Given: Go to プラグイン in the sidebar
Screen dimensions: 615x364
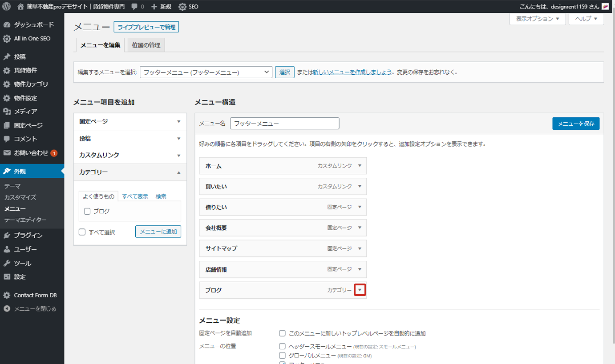Looking at the screenshot, I should [x=28, y=236].
